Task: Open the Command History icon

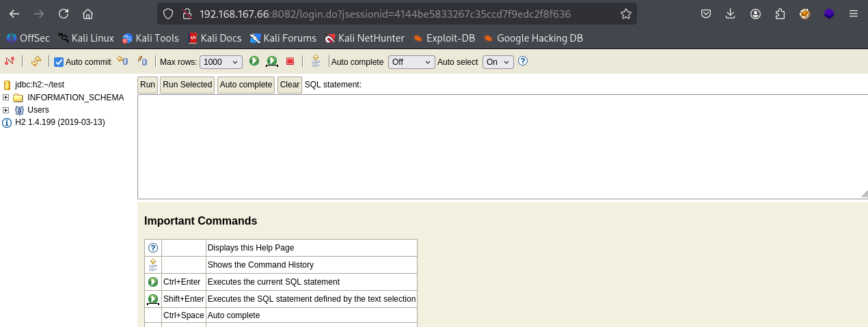Action: (315, 61)
